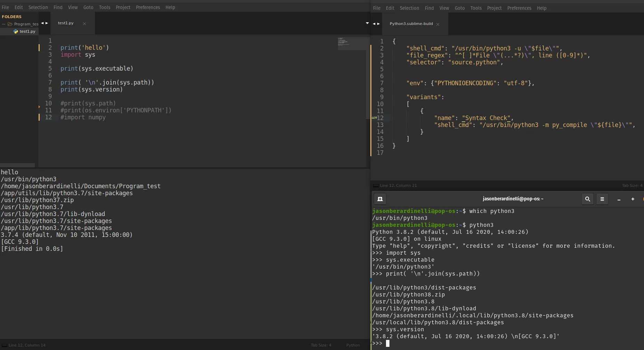644x350 pixels.
Task: Open Tab Size: 4 selector in right status bar
Action: pos(632,185)
